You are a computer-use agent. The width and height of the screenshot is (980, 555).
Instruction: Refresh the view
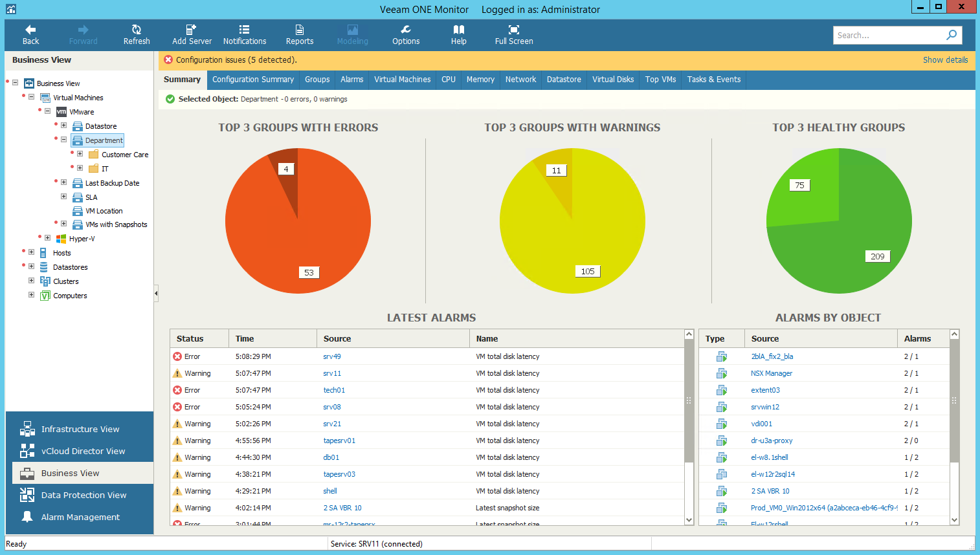(x=137, y=35)
